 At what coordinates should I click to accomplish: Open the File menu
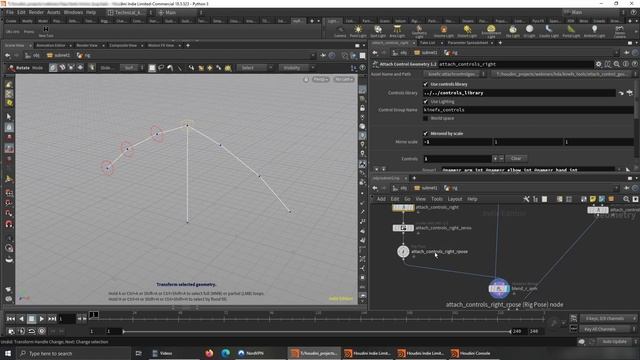[9, 12]
